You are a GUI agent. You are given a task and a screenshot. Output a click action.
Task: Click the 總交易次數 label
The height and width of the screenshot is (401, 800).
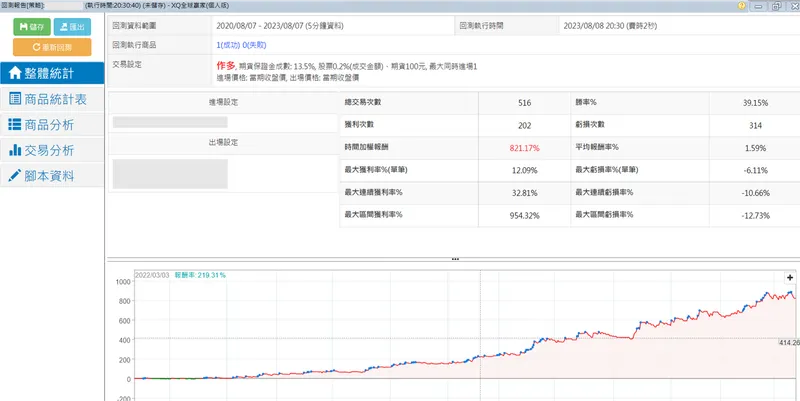(363, 102)
